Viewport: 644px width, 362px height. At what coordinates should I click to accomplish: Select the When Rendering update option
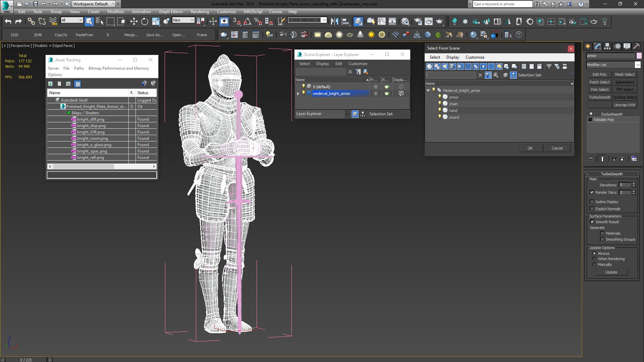pyautogui.click(x=594, y=259)
